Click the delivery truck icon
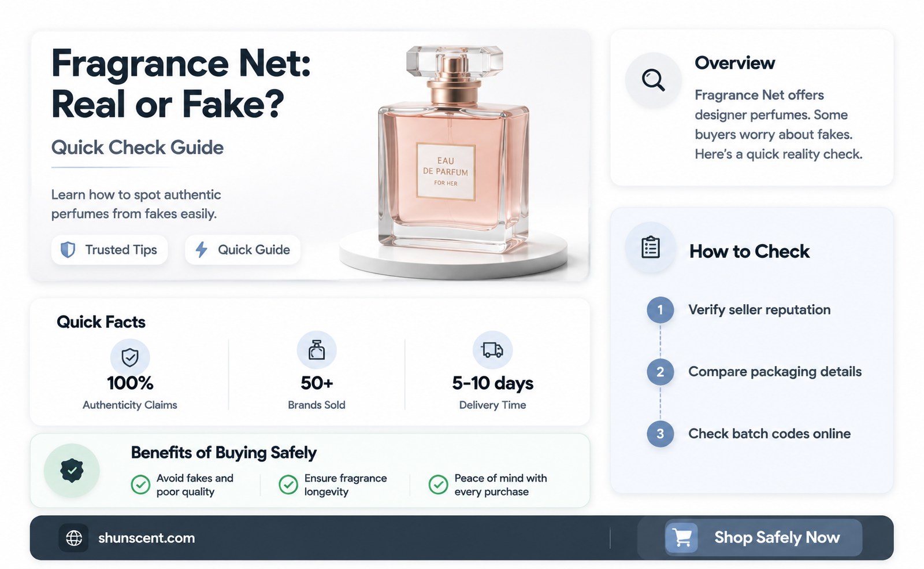 492,350
